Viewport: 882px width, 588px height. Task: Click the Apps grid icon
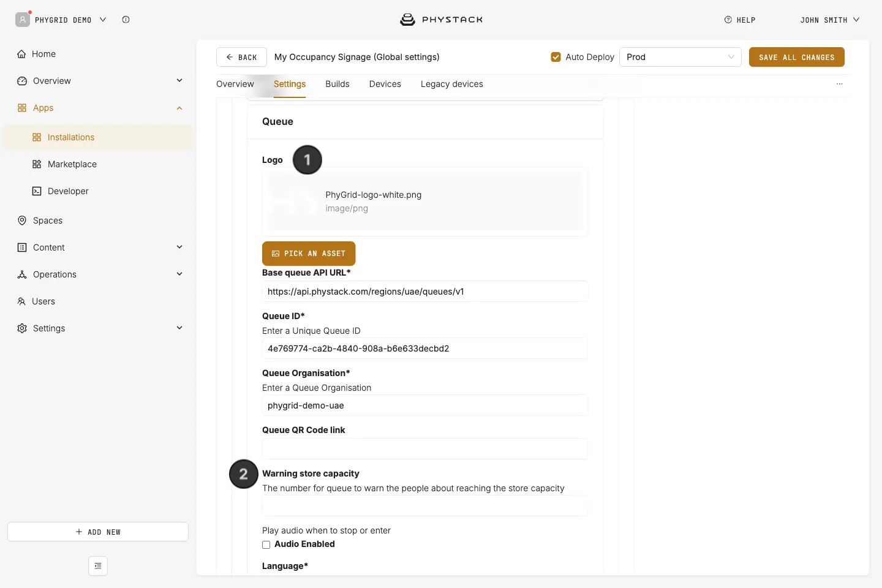(x=22, y=108)
